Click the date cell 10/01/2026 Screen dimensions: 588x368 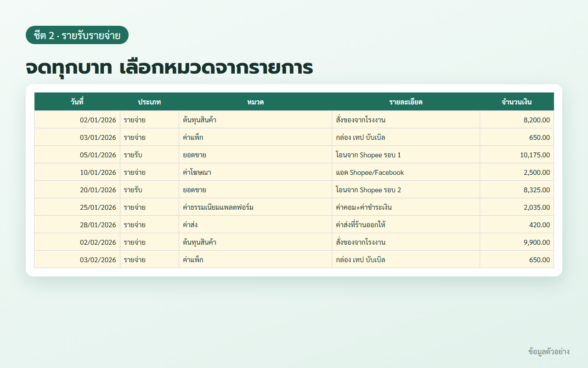[77, 172]
